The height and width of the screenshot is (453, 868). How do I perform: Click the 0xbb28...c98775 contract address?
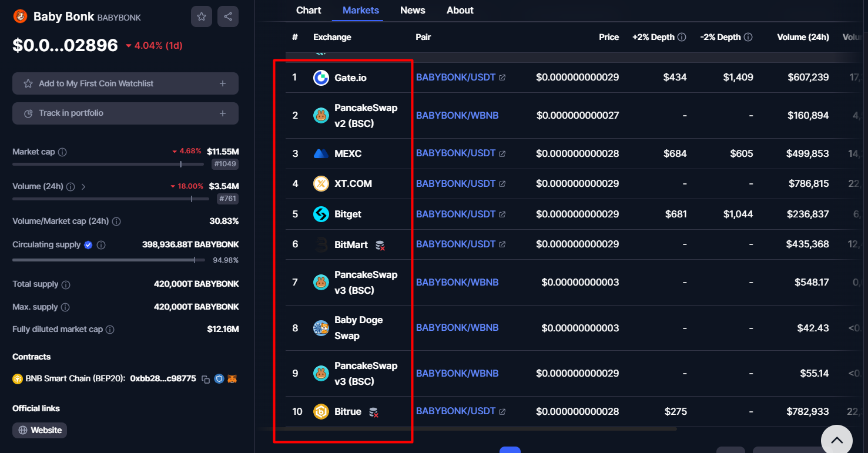tap(163, 379)
